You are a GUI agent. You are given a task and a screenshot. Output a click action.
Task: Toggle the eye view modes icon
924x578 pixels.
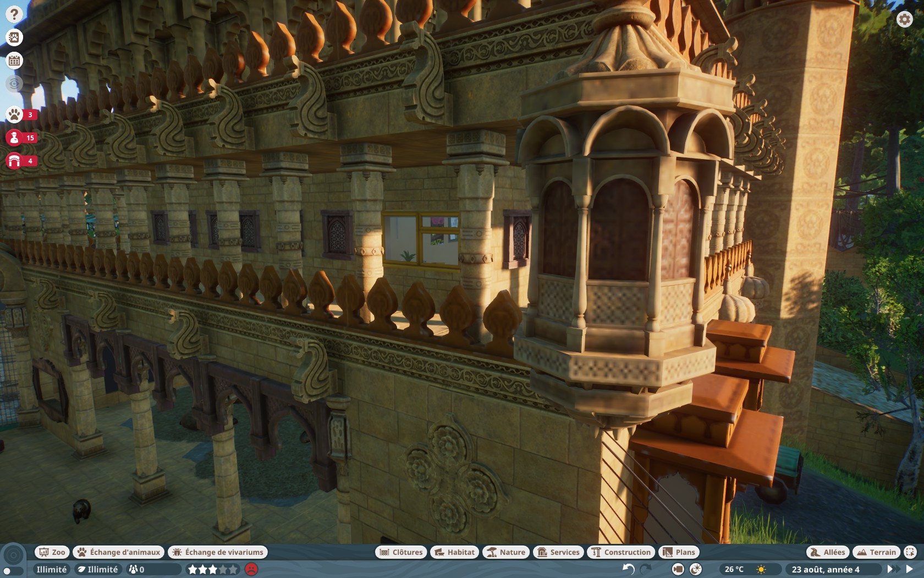point(14,84)
